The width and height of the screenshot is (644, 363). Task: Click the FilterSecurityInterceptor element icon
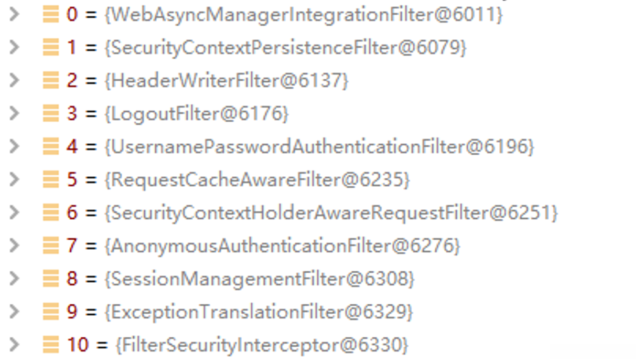coord(51,345)
